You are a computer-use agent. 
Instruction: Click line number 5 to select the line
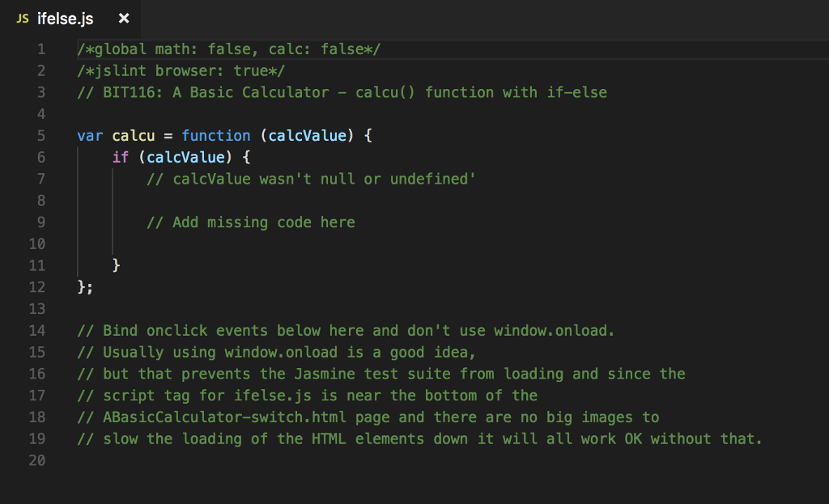tap(40, 135)
